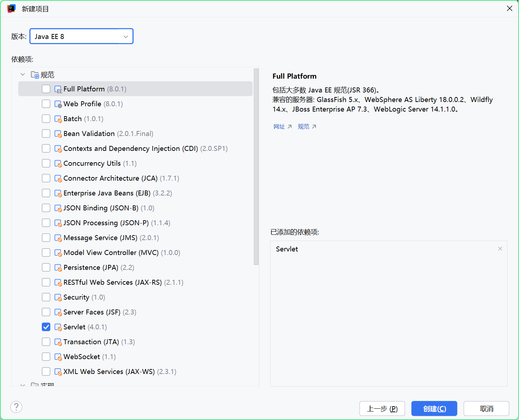Click the IntelliJ IDEA logo icon

[x=11, y=8]
